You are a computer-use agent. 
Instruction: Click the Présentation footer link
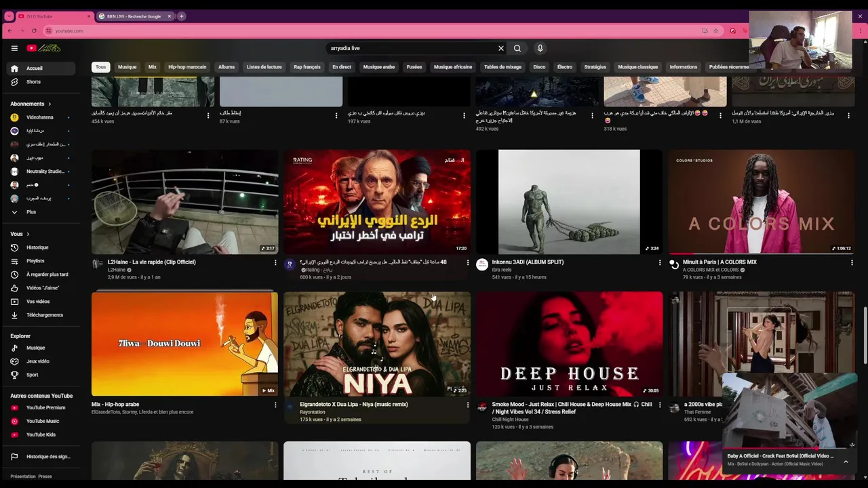pyautogui.click(x=23, y=476)
